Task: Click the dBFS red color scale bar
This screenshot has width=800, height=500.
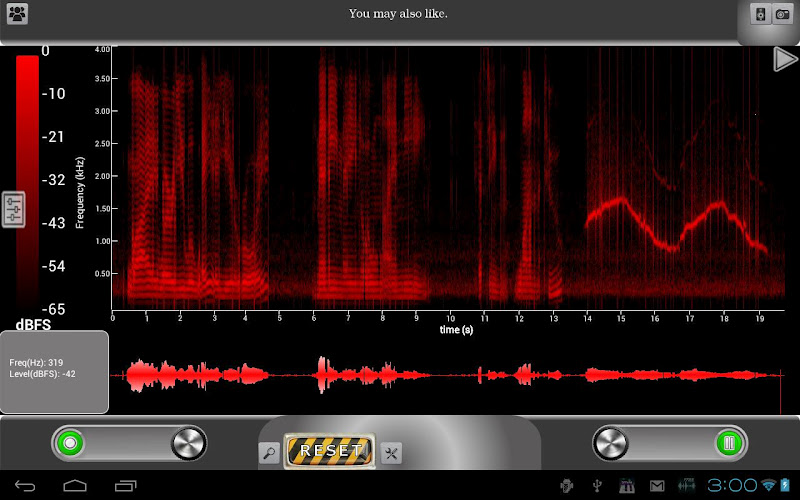Action: (x=27, y=181)
